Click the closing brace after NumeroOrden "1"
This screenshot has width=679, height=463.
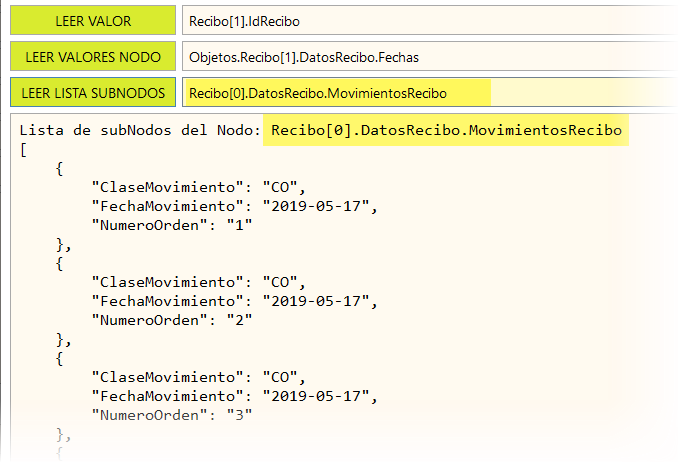[64, 244]
